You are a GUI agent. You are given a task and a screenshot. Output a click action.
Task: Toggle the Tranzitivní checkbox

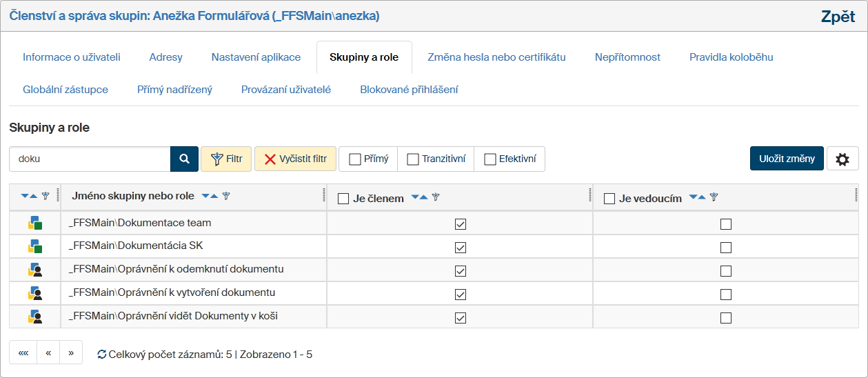413,159
